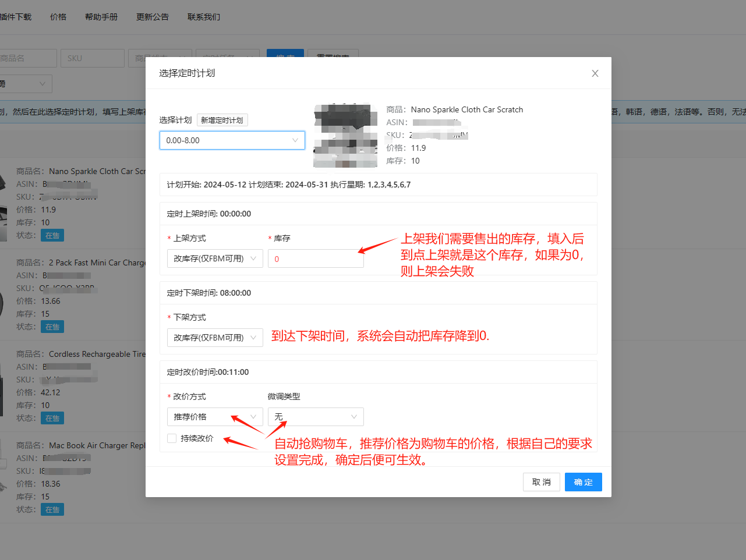
Task: Open the 价格 menu item
Action: (x=58, y=17)
